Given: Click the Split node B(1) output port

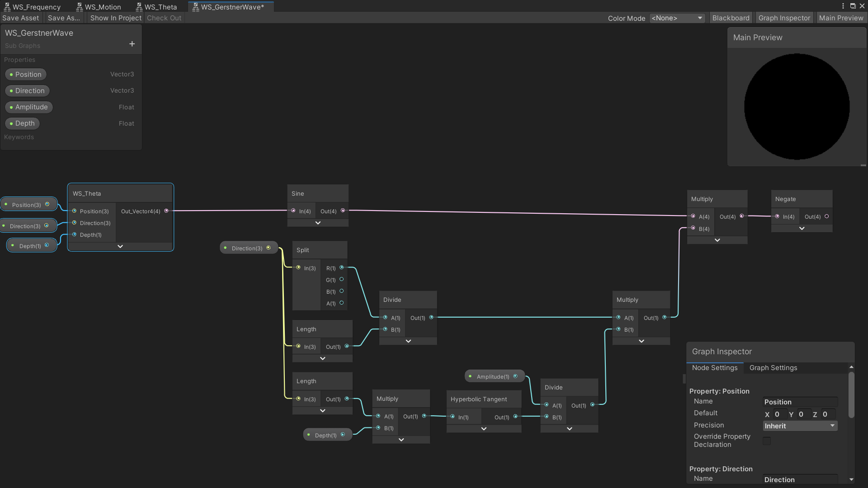Looking at the screenshot, I should tap(341, 291).
